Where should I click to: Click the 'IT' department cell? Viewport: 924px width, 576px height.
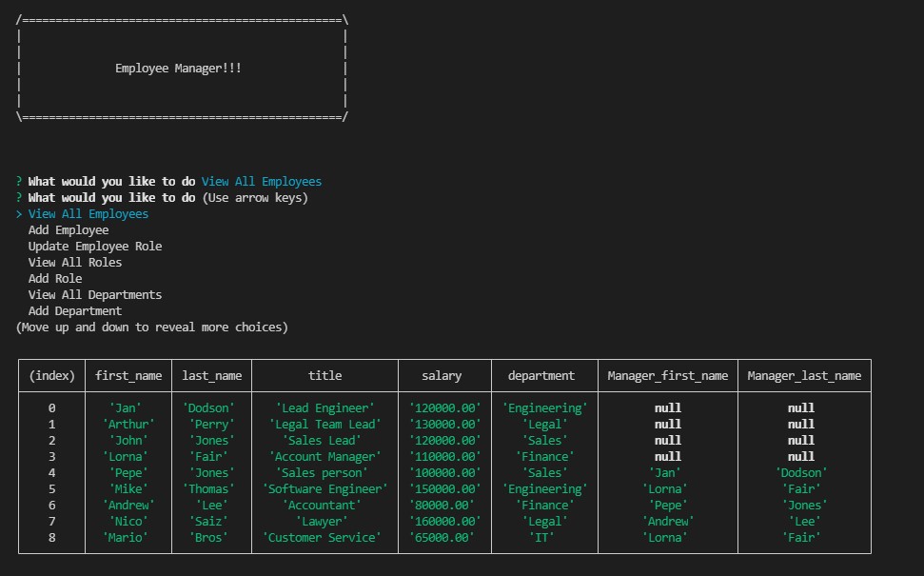541,538
